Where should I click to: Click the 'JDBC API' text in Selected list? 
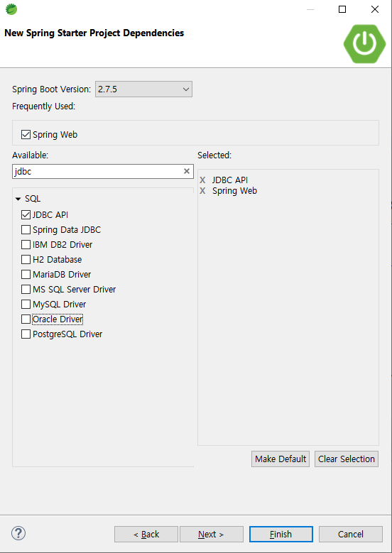click(230, 180)
